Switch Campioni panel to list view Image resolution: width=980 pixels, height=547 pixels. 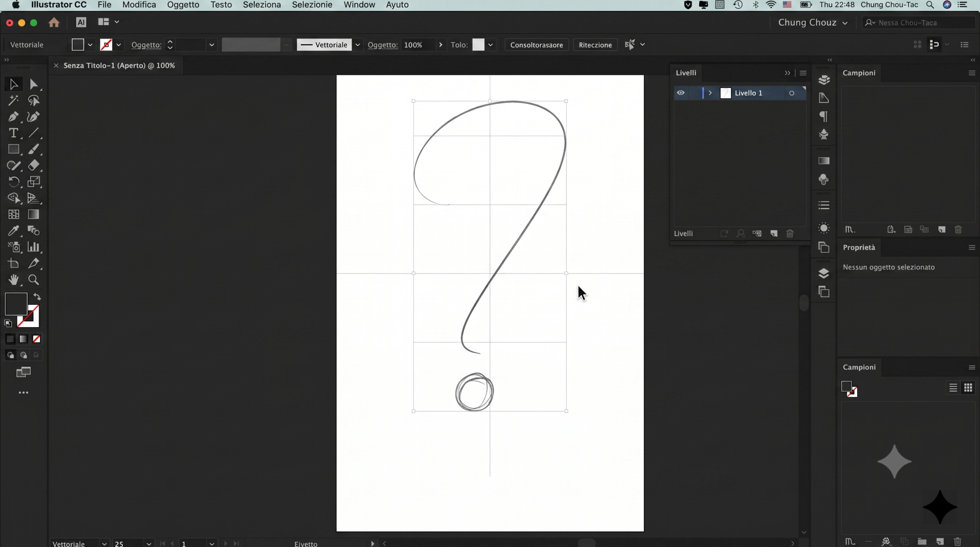click(x=953, y=388)
